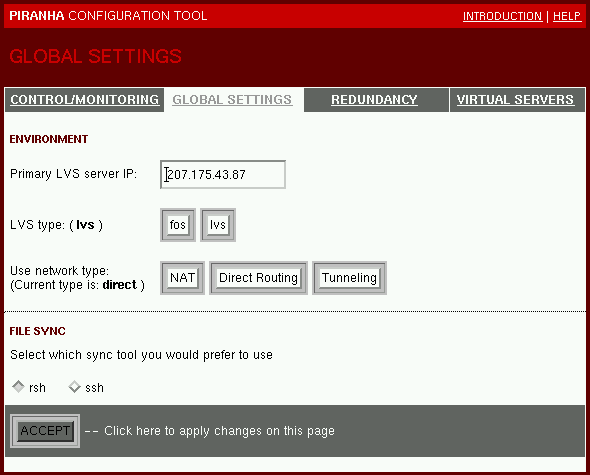Click the Primary LVS server IP field
Screen dimensions: 590x475
coord(223,174)
